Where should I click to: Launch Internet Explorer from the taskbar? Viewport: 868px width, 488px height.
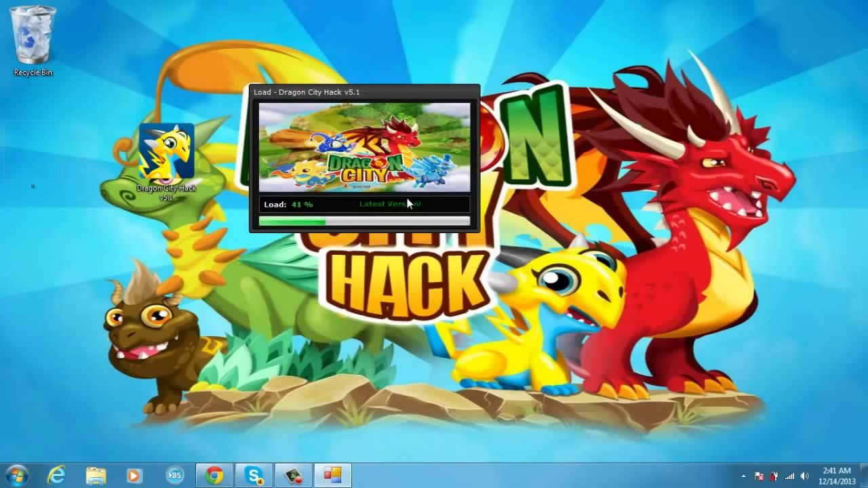pyautogui.click(x=56, y=475)
